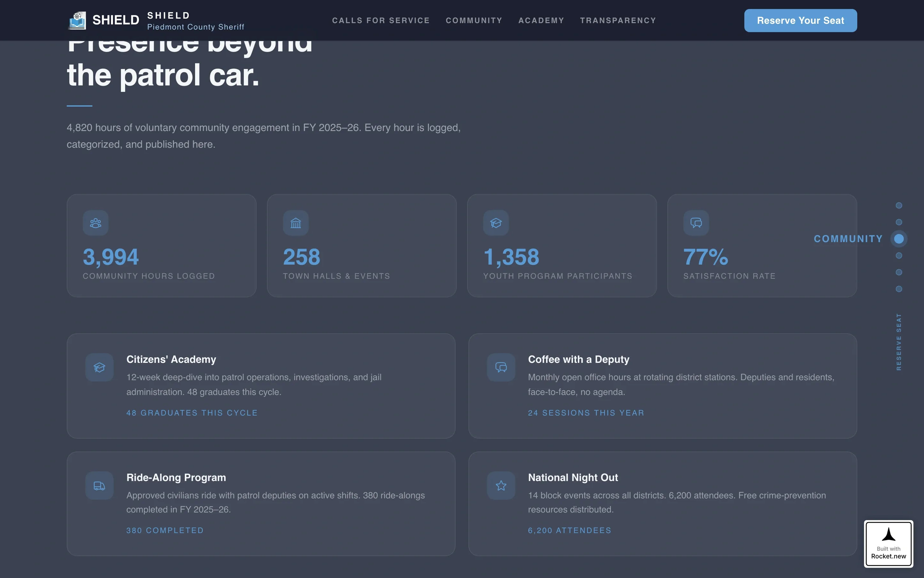Select the active Community section dot
Image resolution: width=924 pixels, height=578 pixels.
pyautogui.click(x=899, y=239)
